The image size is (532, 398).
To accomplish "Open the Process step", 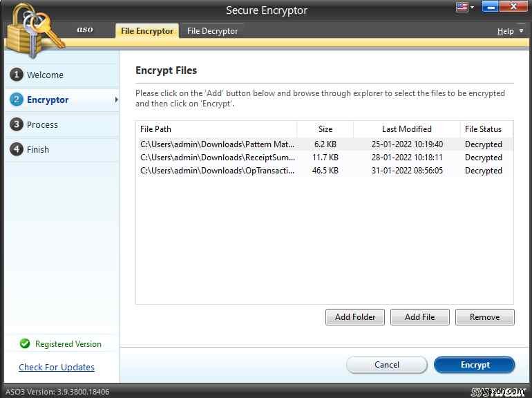I will tap(61, 124).
